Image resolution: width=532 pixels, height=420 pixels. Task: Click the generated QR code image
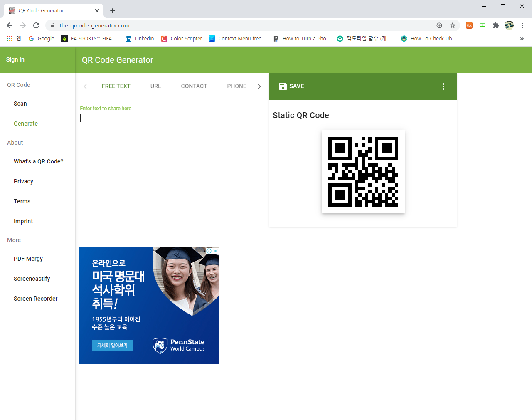(x=363, y=172)
